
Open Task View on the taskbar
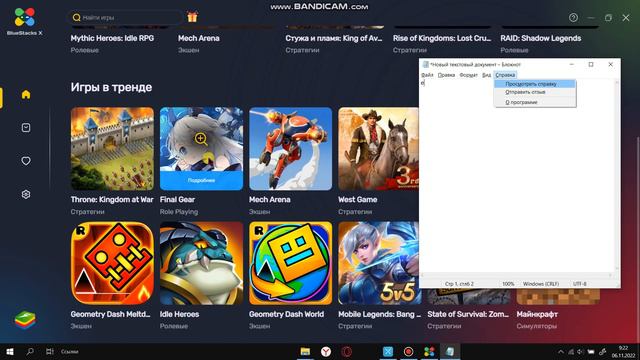[50, 351]
